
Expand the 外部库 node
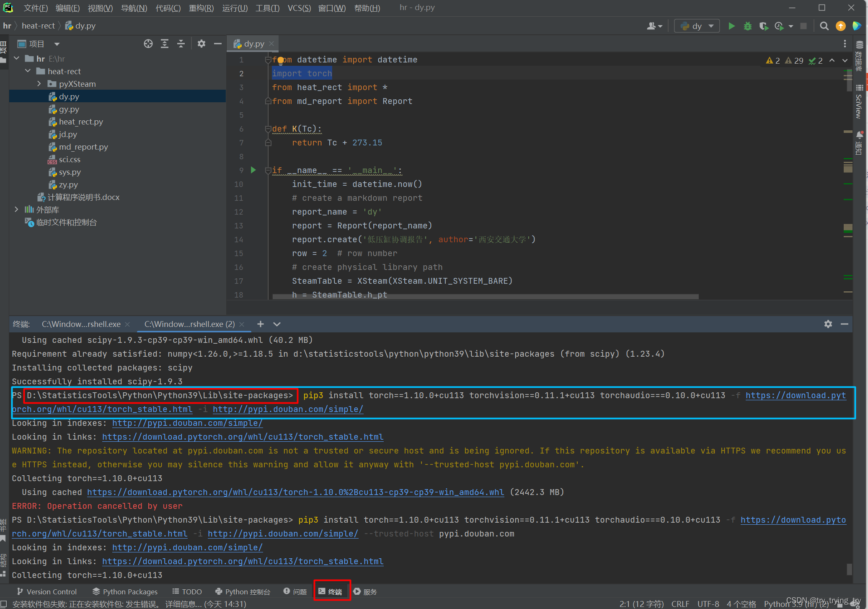(x=17, y=210)
